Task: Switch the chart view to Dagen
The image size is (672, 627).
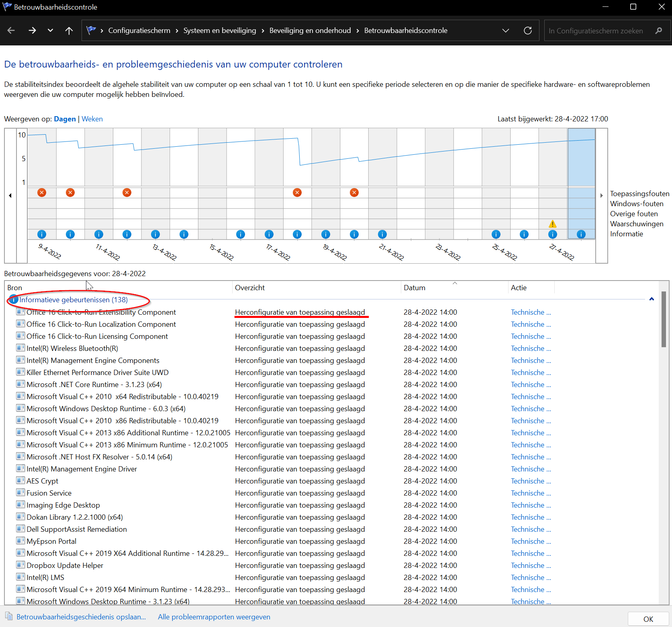Action: tap(65, 119)
